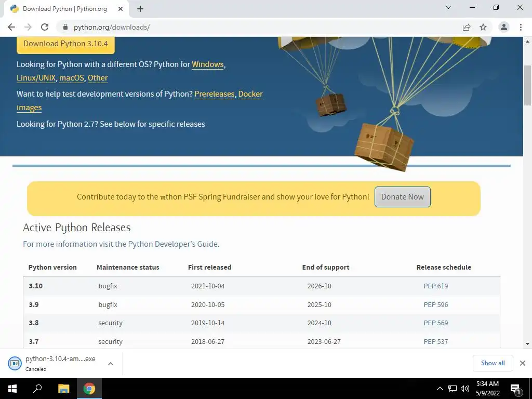
Task: Click Show all downloads
Action: [493, 363]
